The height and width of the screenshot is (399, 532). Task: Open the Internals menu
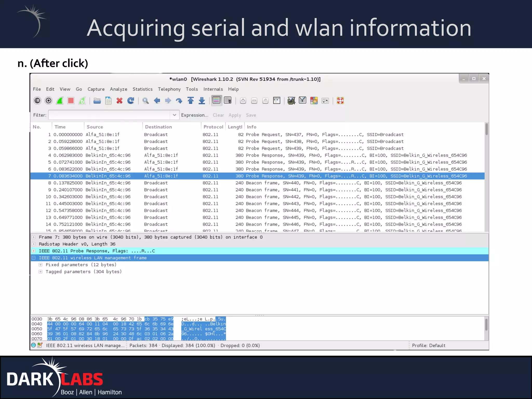[x=213, y=89]
